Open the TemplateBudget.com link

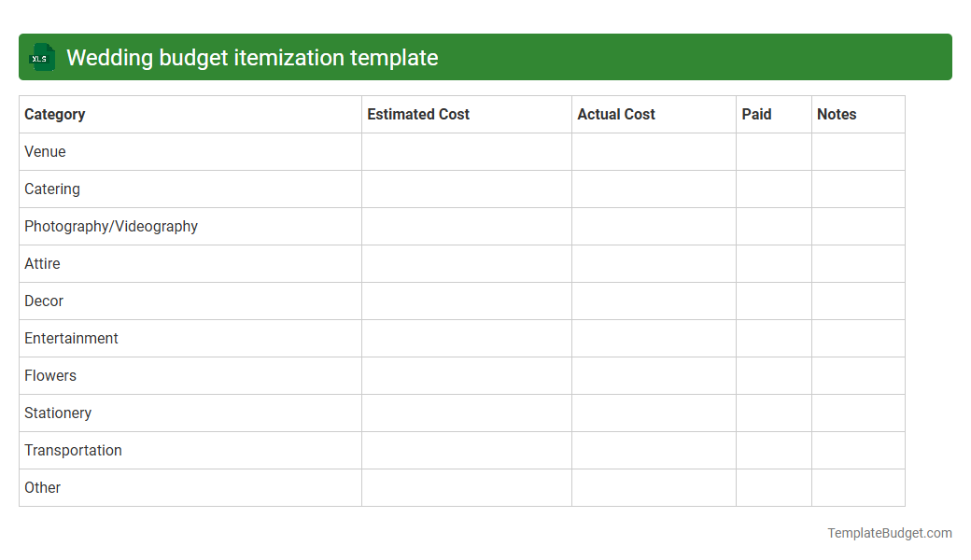coord(889,533)
